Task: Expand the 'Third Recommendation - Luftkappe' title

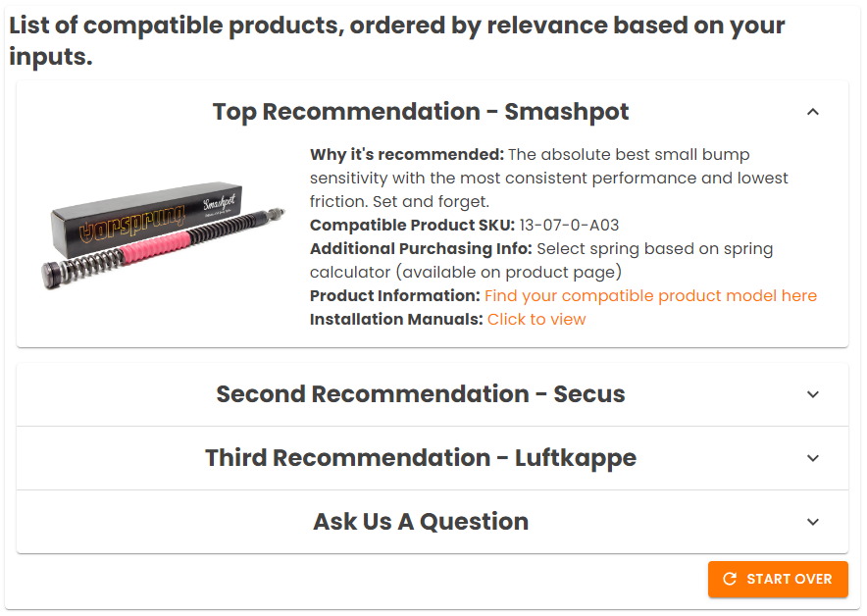Action: pos(421,458)
